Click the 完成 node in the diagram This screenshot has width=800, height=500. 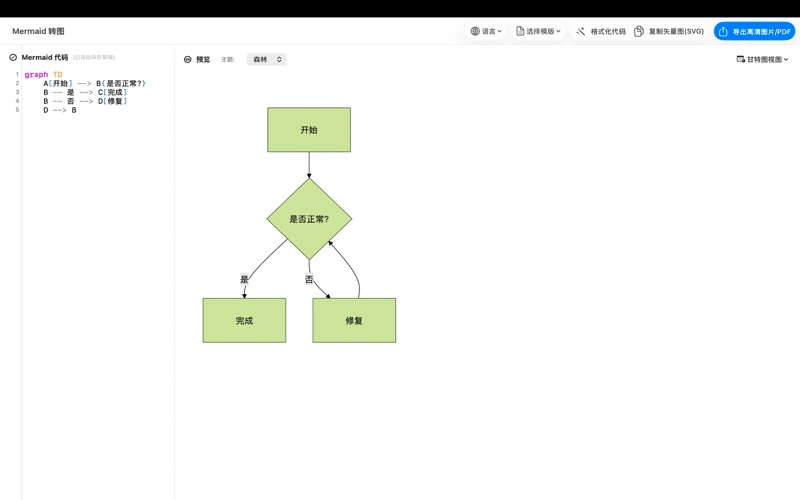[244, 320]
